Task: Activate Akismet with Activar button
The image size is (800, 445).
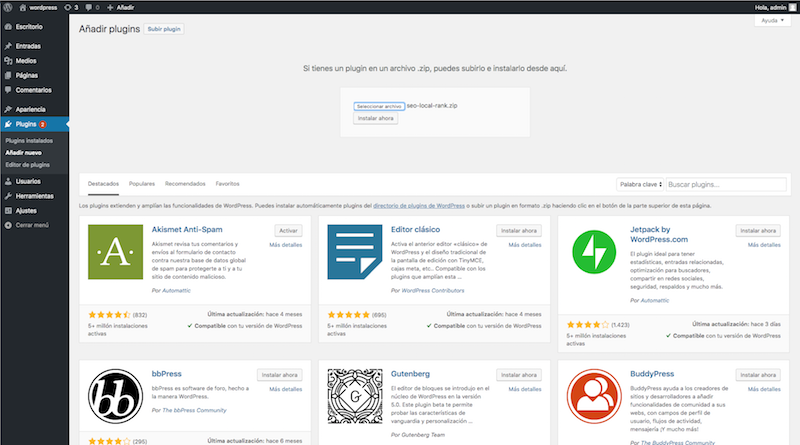Action: 288,231
